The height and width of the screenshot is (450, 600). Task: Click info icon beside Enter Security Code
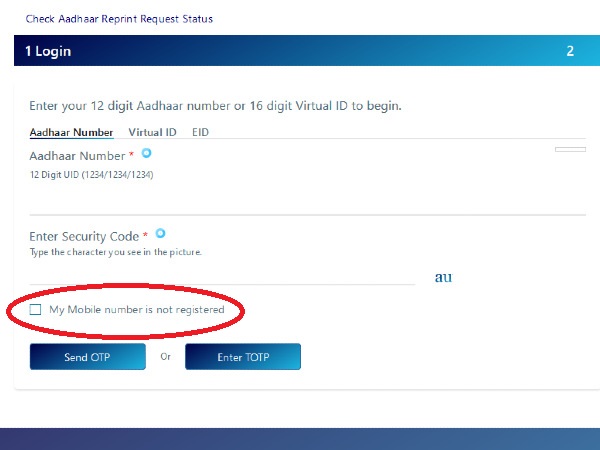(x=161, y=233)
